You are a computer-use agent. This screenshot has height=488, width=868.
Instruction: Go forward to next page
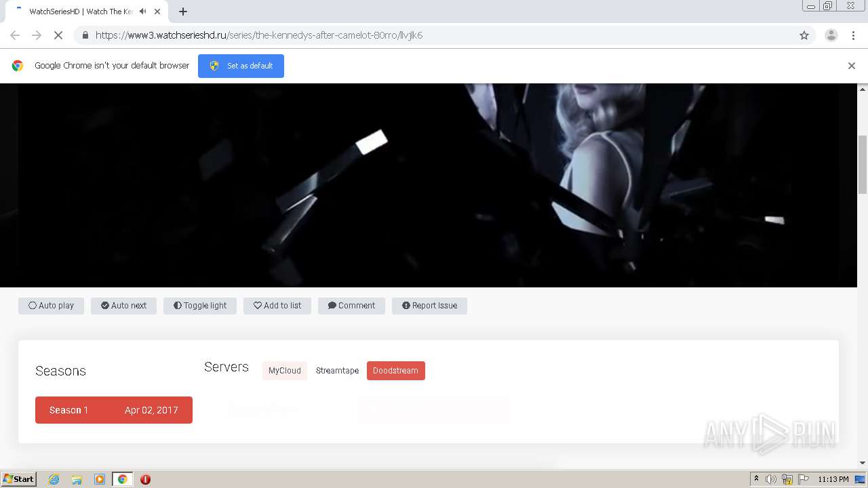(37, 35)
